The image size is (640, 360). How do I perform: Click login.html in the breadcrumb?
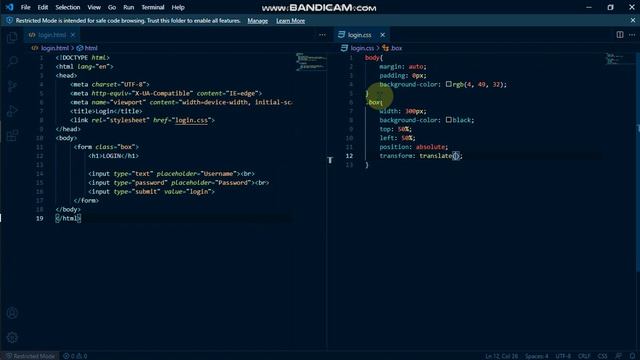55,48
